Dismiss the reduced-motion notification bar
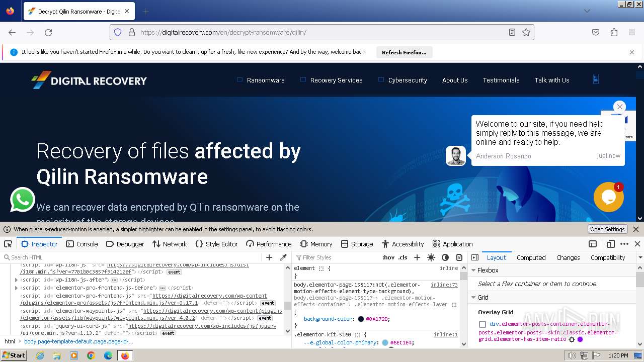Screen dimensions: 644x362 tap(636, 229)
